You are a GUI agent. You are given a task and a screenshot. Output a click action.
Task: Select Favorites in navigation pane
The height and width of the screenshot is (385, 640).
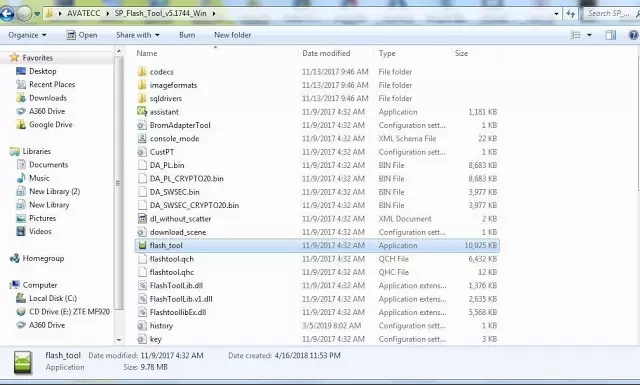pos(38,58)
